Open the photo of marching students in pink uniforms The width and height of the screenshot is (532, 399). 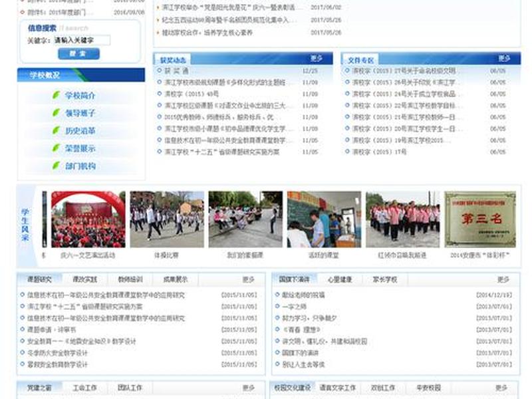(x=403, y=219)
